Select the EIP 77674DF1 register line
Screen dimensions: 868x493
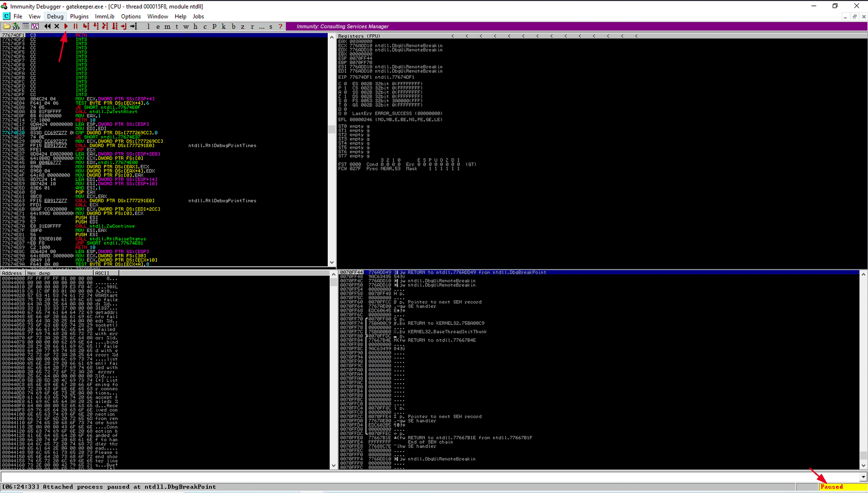tap(376, 77)
